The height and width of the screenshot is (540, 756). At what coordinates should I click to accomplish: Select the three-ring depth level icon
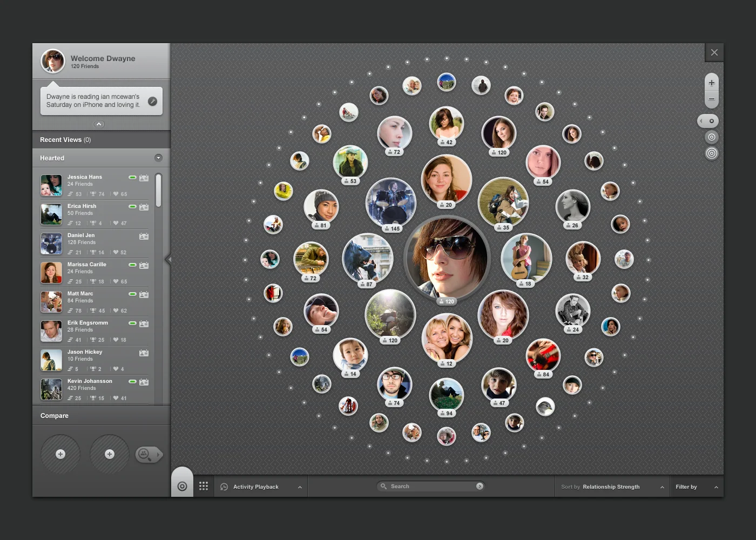[x=712, y=153]
